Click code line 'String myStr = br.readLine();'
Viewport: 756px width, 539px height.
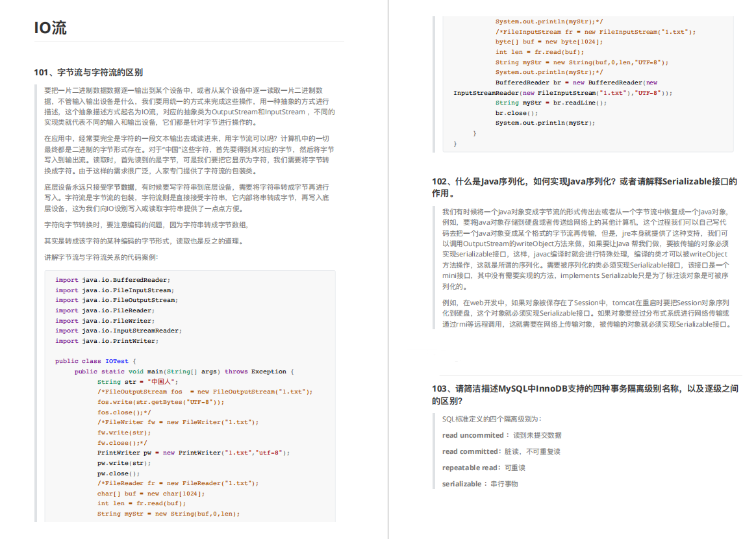551,103
